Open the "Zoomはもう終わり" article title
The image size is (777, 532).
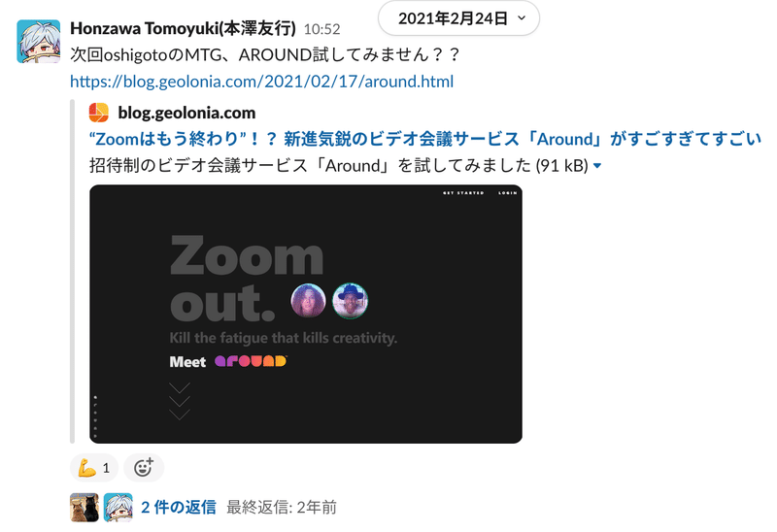pos(425,139)
